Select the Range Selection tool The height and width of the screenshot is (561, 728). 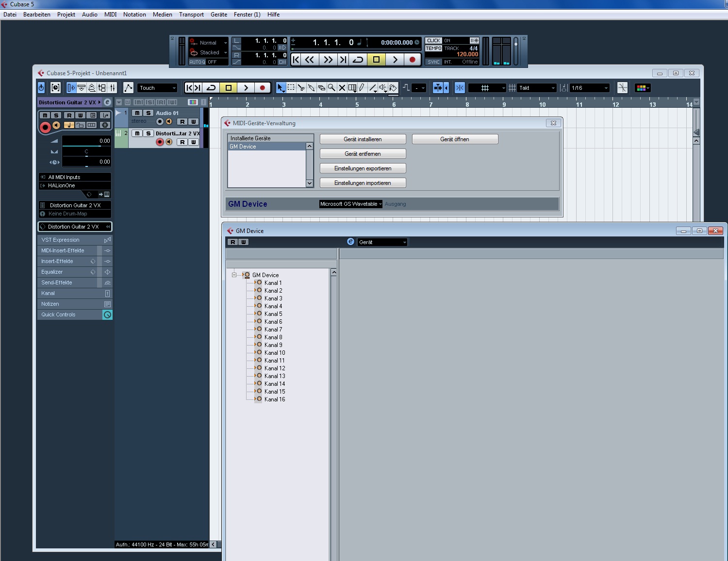tap(291, 88)
